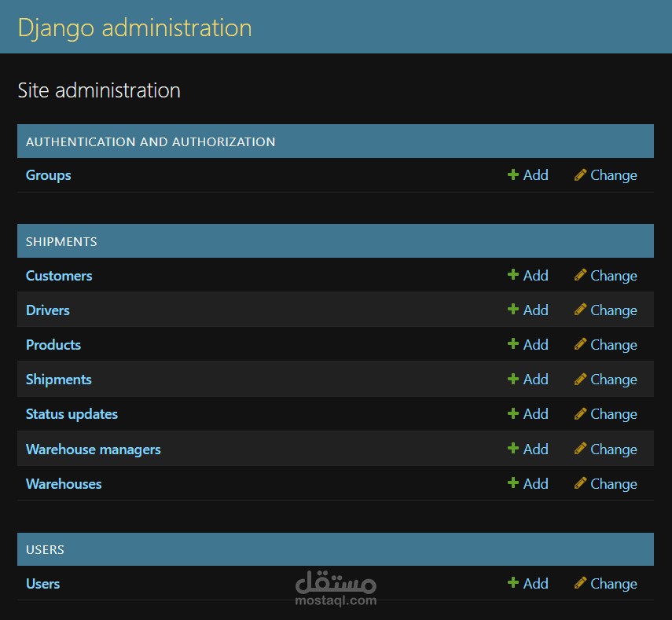Click Change text link for Products

(614, 345)
